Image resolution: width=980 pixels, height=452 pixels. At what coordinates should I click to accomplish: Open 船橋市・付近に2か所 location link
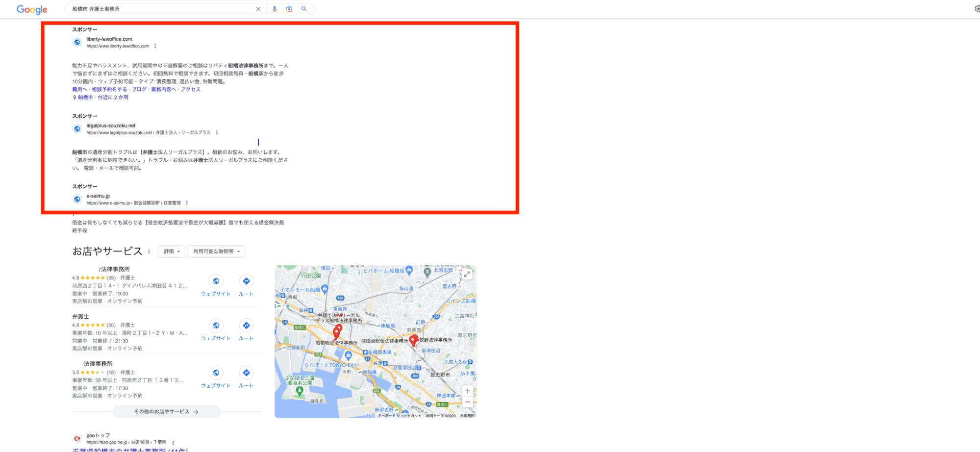pyautogui.click(x=103, y=97)
